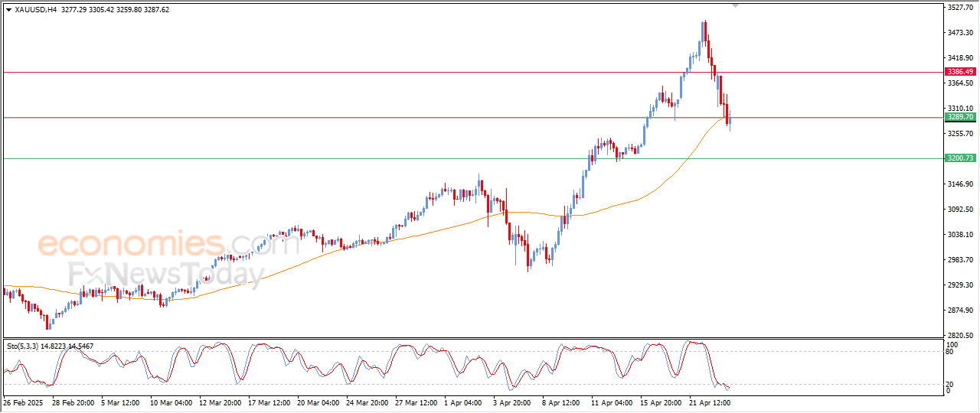
Task: Click the 3364.50 value on price scale
Action: pos(959,83)
